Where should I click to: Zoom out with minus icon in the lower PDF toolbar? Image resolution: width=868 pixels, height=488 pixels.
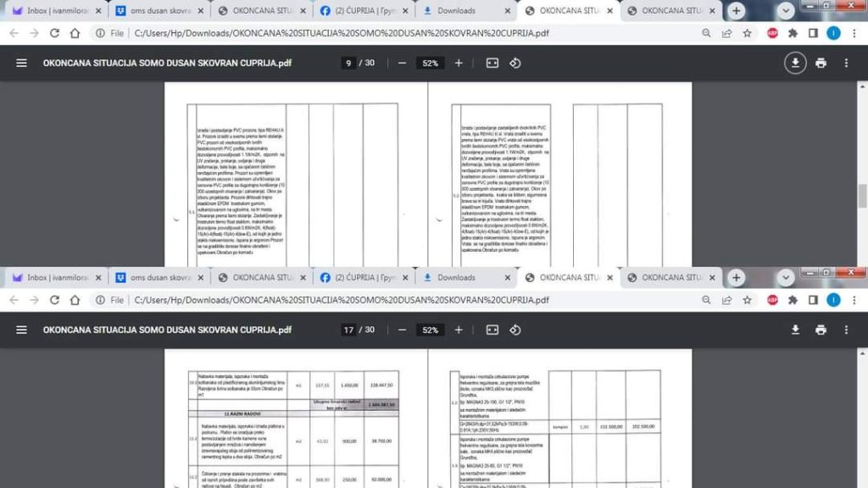click(x=402, y=330)
